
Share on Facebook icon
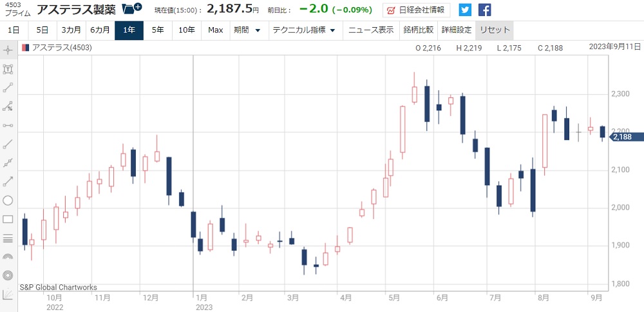click(x=485, y=10)
